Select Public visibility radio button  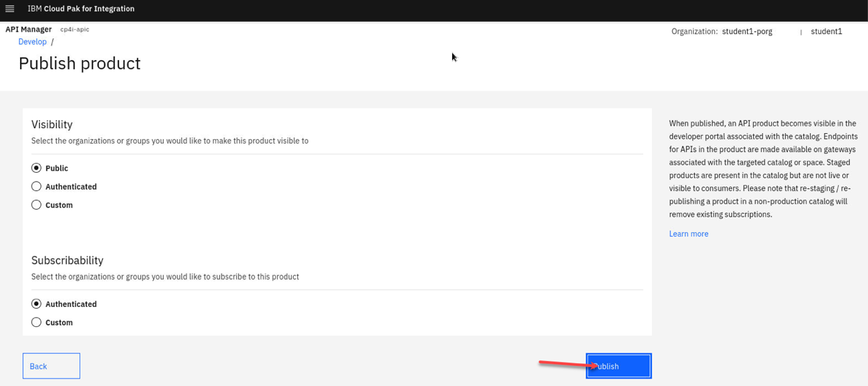[36, 168]
